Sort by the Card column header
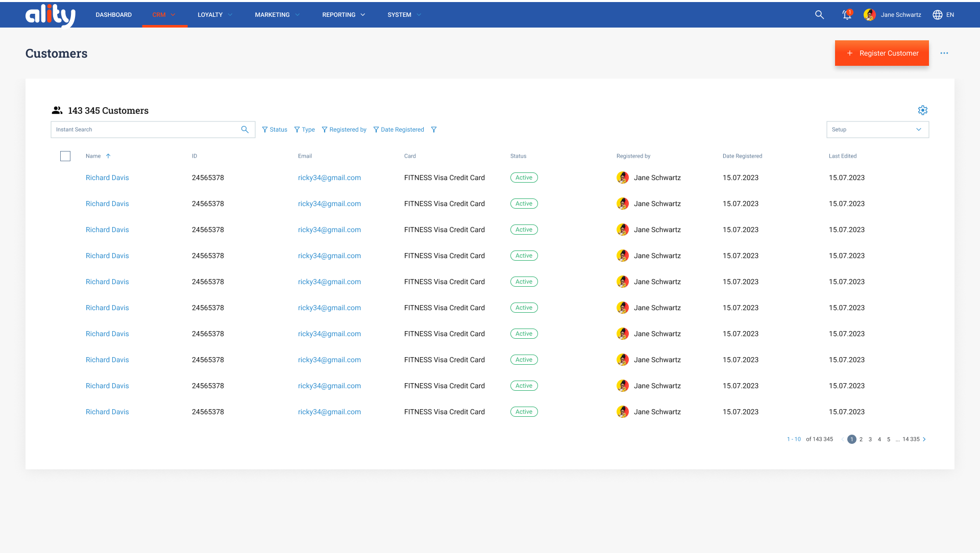Screen dimensions: 980x553 410,156
